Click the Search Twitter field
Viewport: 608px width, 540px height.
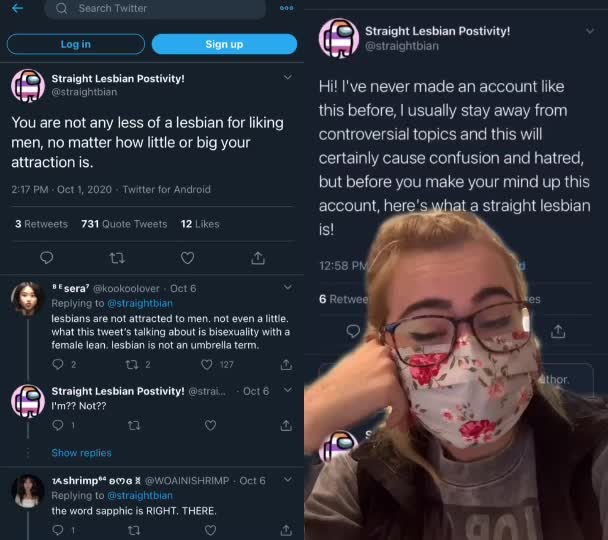click(x=160, y=9)
